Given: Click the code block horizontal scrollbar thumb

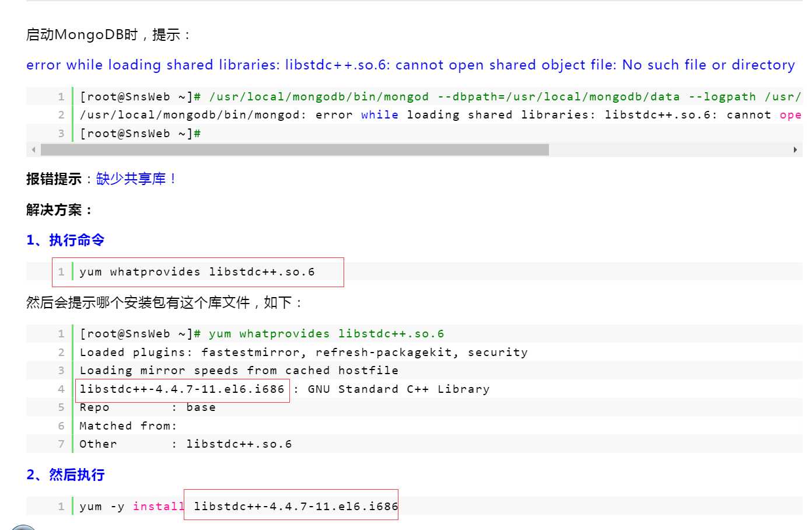Looking at the screenshot, I should pos(295,150).
